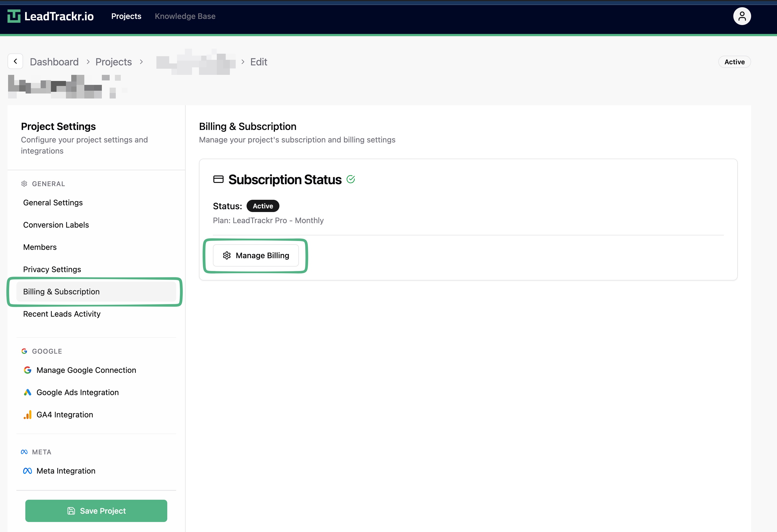Click the Meta Integration infinity icon
Image resolution: width=777 pixels, height=532 pixels.
click(x=27, y=471)
